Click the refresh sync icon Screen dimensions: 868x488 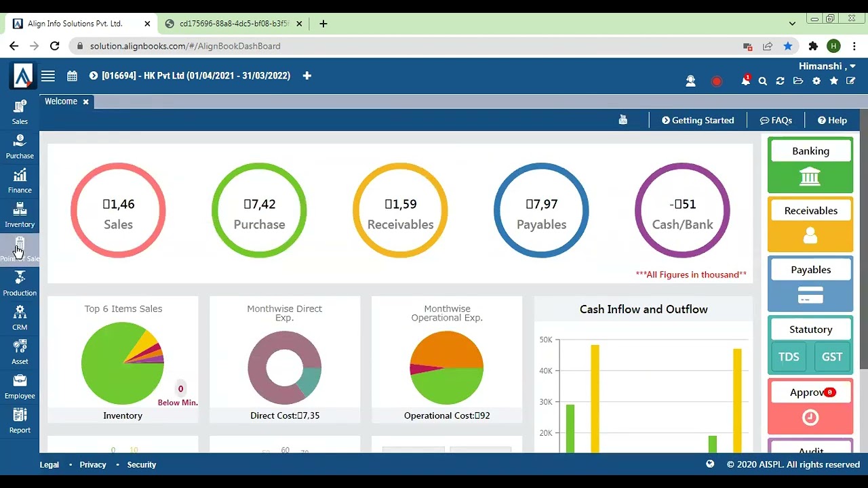point(781,81)
